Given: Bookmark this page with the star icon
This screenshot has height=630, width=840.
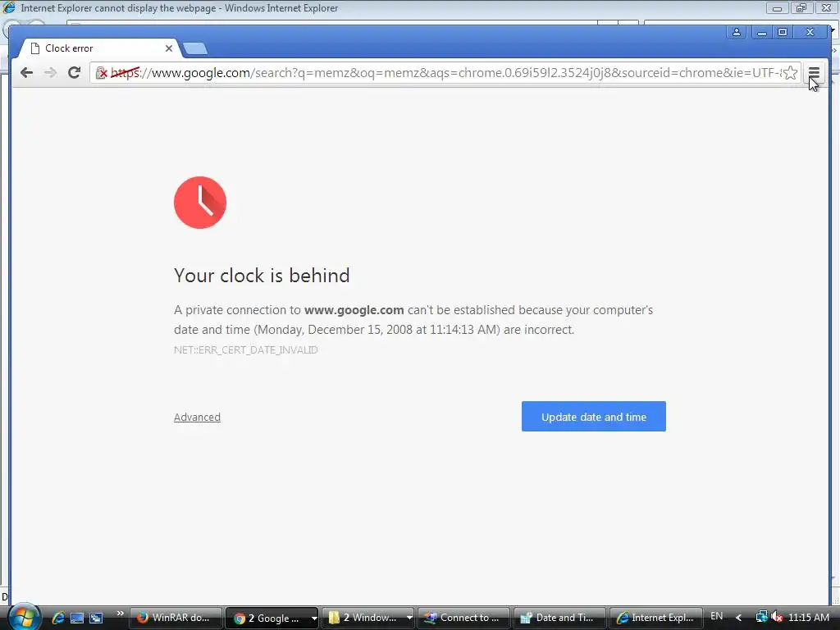Looking at the screenshot, I should coord(790,72).
